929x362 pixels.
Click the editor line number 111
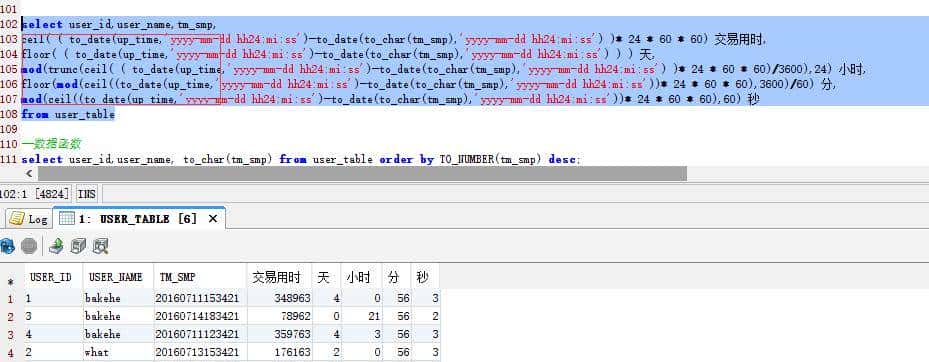click(9, 159)
